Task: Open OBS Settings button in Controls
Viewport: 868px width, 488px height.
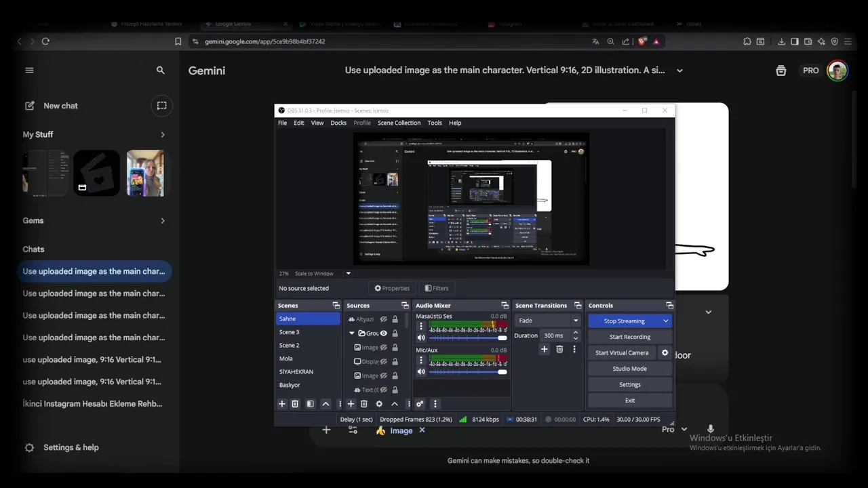Action: pyautogui.click(x=629, y=385)
